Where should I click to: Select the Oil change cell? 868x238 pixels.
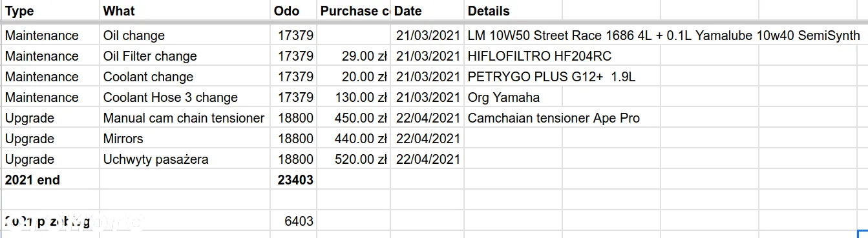click(185, 35)
